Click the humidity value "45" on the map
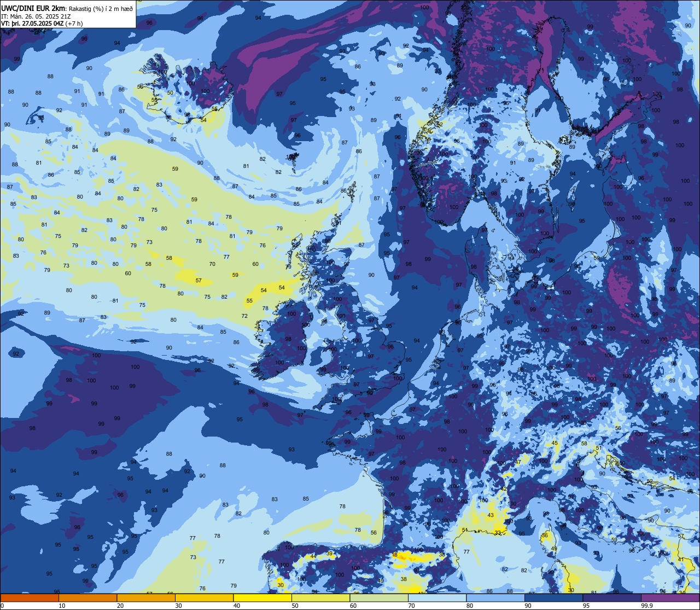The height and width of the screenshot is (610, 700). tap(555, 443)
